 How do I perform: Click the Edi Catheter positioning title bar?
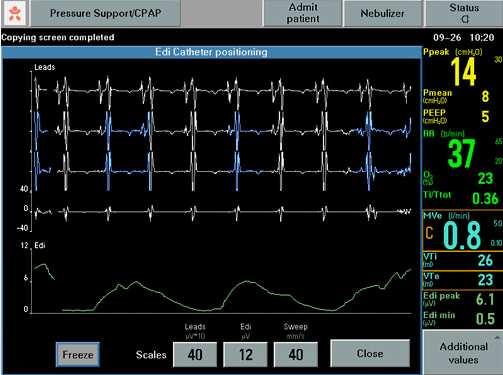(x=212, y=52)
